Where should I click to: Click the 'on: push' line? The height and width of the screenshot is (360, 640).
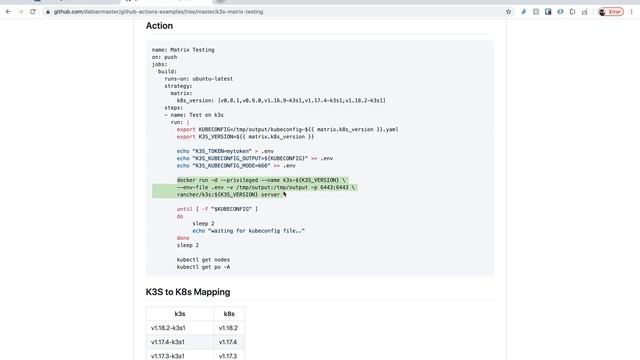[x=164, y=57]
